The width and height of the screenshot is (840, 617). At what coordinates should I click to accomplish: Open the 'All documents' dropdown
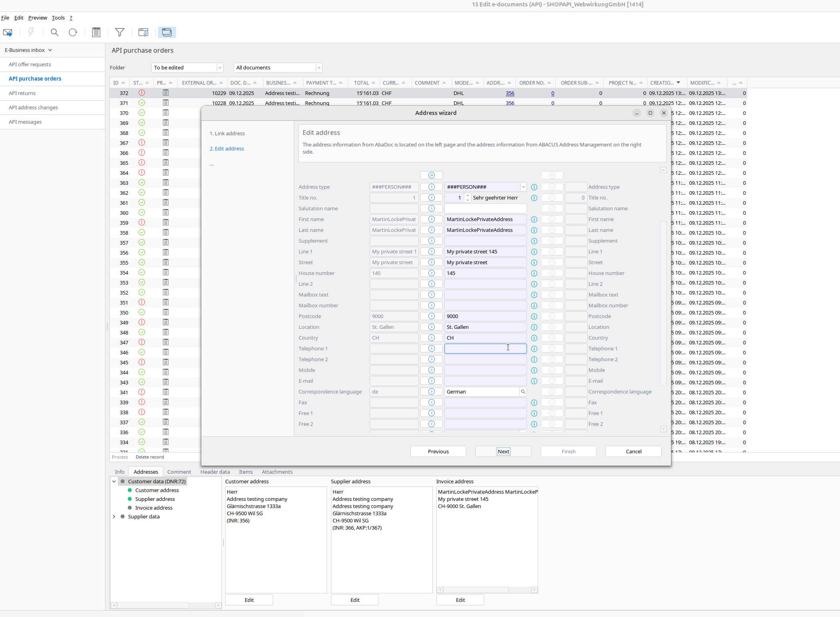point(319,68)
